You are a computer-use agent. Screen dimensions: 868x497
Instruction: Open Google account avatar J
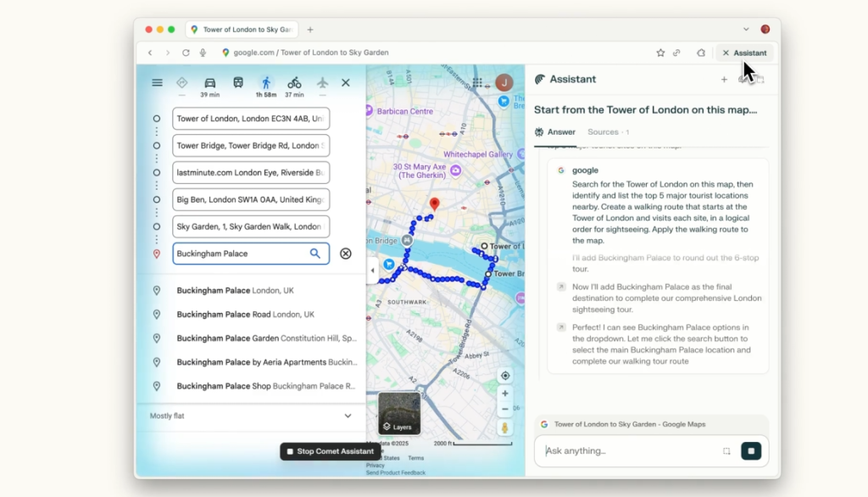(504, 82)
